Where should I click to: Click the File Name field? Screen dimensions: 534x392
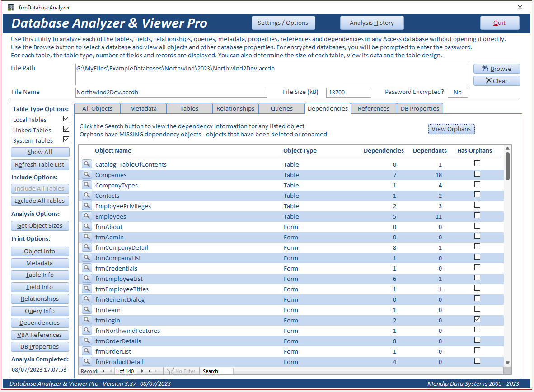(x=171, y=92)
